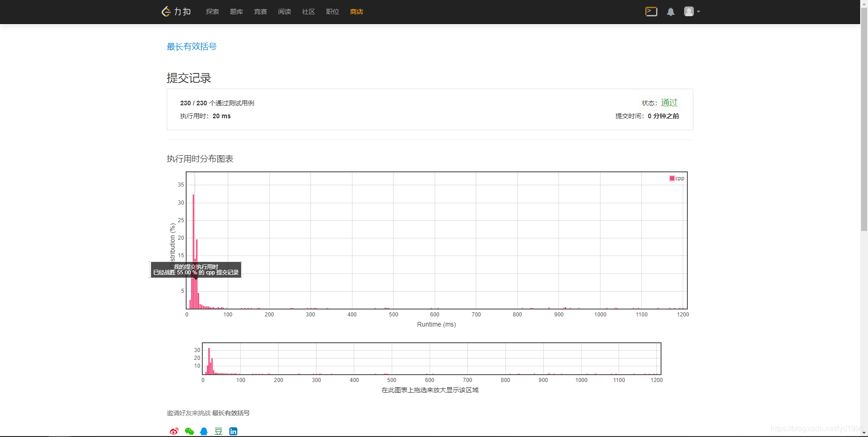Image resolution: width=868 pixels, height=437 pixels.
Task: Share to QQ icon
Action: (204, 431)
